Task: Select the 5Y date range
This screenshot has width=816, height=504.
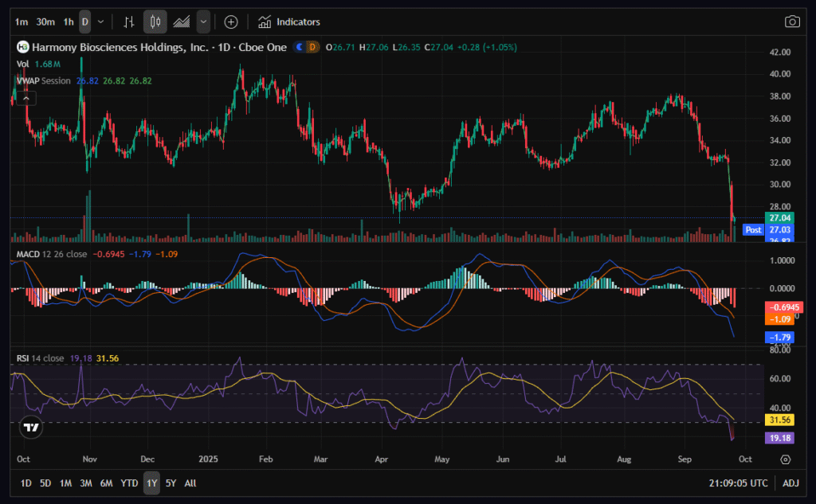Action: click(x=171, y=483)
